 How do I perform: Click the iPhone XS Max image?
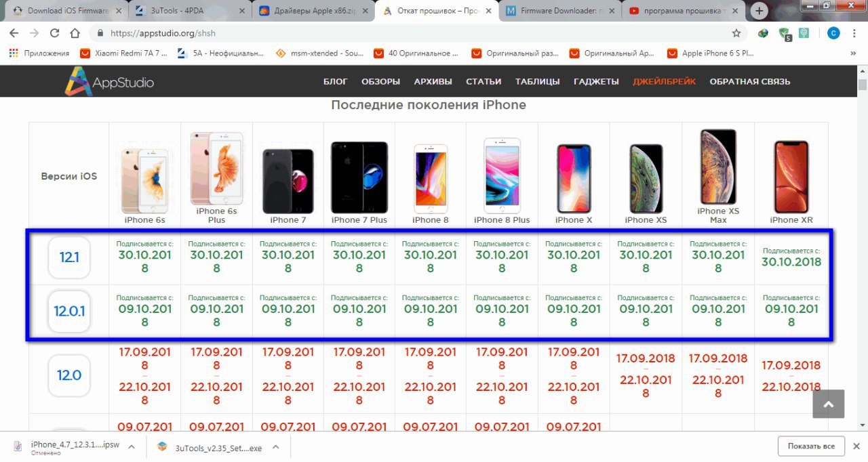pos(718,167)
